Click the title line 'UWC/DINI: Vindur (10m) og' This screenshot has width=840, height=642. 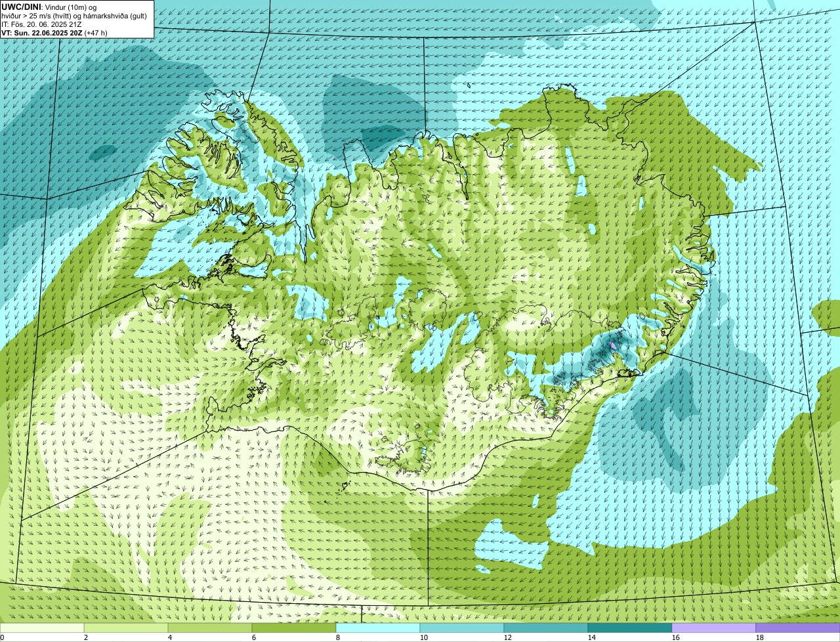[x=49, y=7]
